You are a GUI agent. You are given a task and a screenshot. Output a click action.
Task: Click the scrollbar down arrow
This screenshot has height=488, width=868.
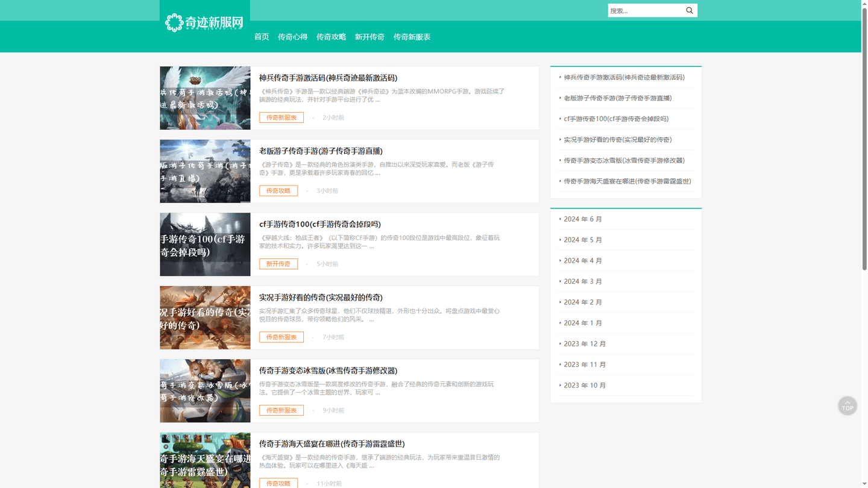[864, 484]
